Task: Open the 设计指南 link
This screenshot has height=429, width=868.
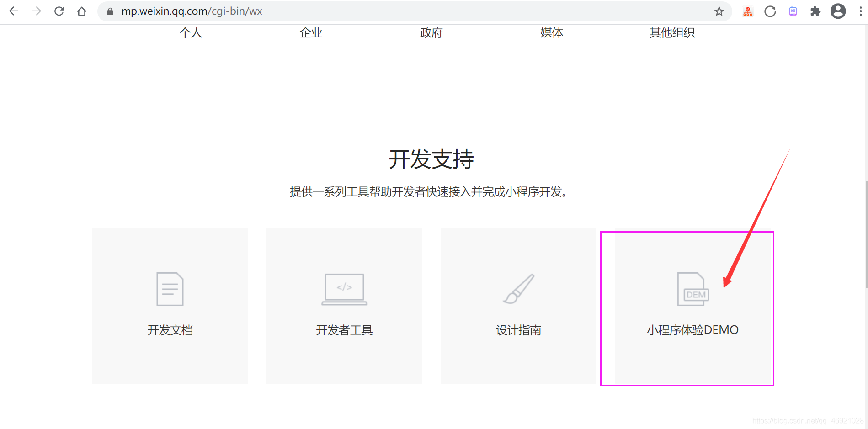Action: [518, 330]
